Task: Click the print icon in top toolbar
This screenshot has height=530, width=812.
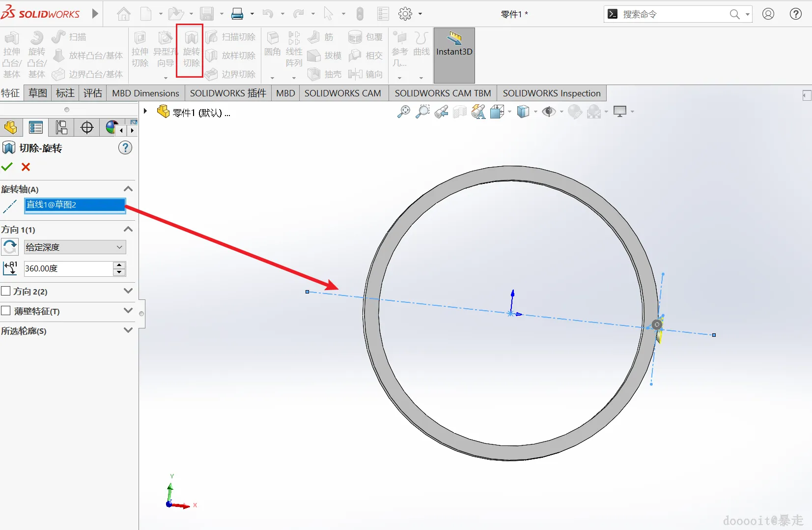Action: point(237,14)
